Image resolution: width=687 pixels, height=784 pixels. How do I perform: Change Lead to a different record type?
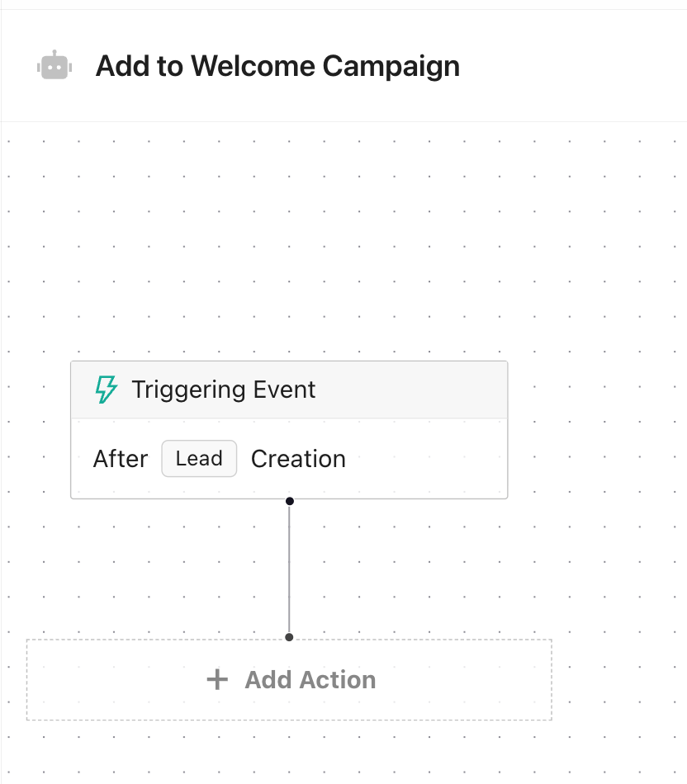click(x=198, y=459)
